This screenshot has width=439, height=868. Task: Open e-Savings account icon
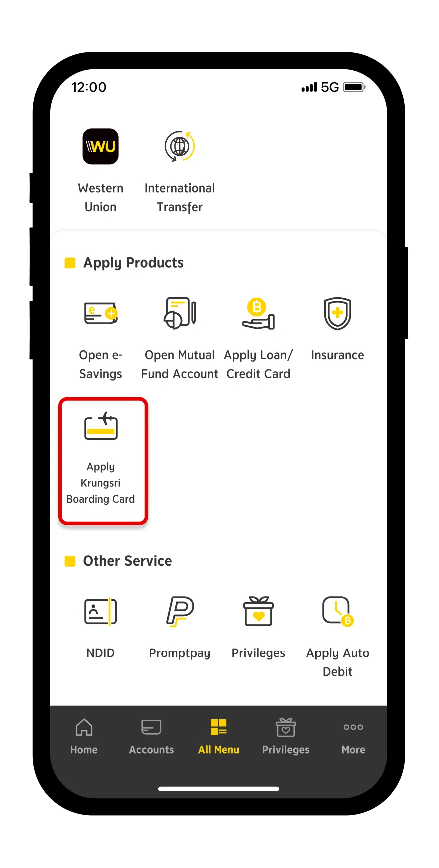pos(100,313)
